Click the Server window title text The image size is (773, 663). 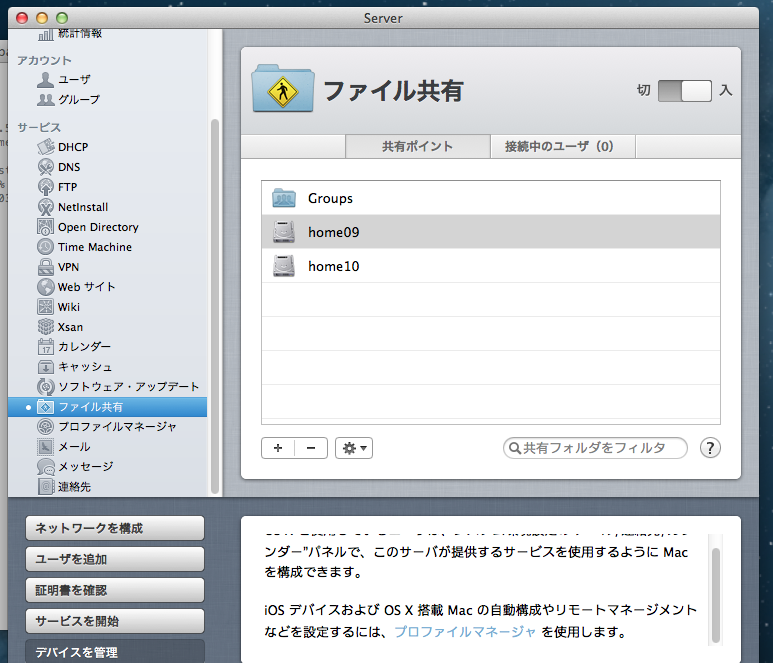click(x=383, y=18)
